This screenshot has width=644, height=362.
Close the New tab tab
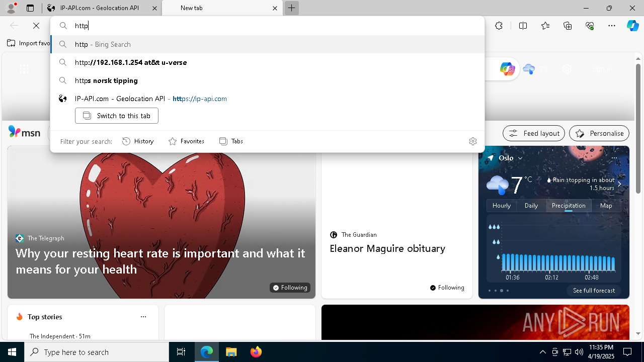[275, 8]
